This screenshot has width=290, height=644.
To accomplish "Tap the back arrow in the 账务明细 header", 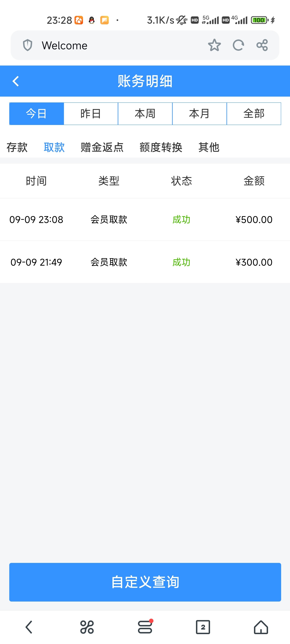I will (16, 81).
